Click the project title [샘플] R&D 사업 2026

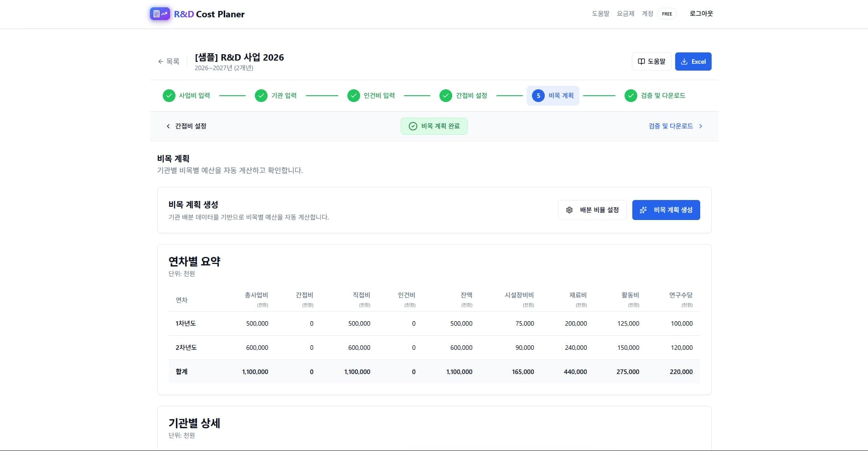tap(239, 57)
